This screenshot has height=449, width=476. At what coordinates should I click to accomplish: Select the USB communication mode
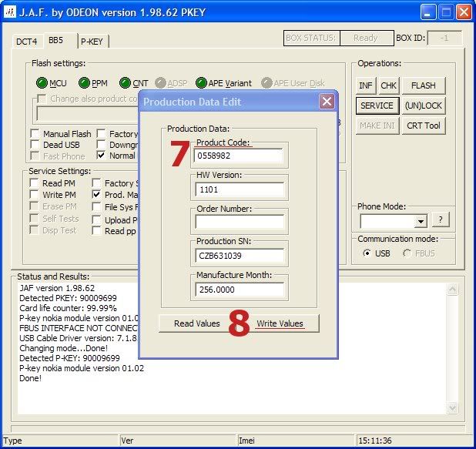367,253
